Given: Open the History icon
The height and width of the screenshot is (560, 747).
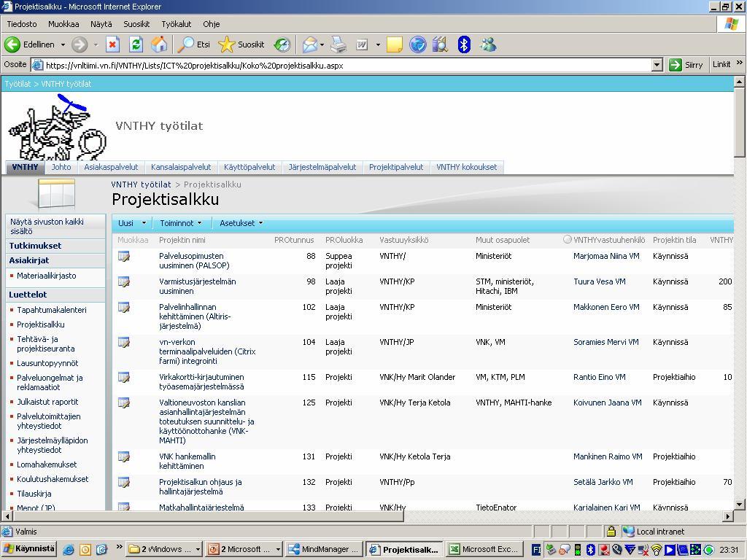Looking at the screenshot, I should [x=282, y=44].
